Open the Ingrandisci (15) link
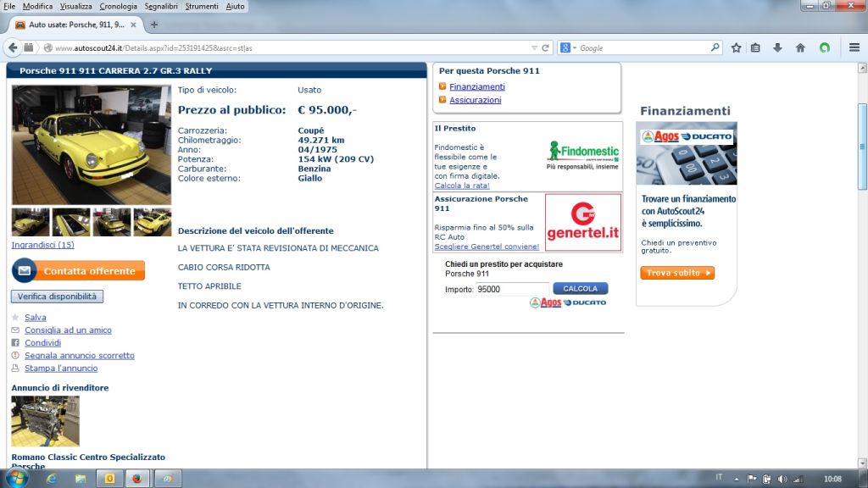The height and width of the screenshot is (488, 868). 42,245
